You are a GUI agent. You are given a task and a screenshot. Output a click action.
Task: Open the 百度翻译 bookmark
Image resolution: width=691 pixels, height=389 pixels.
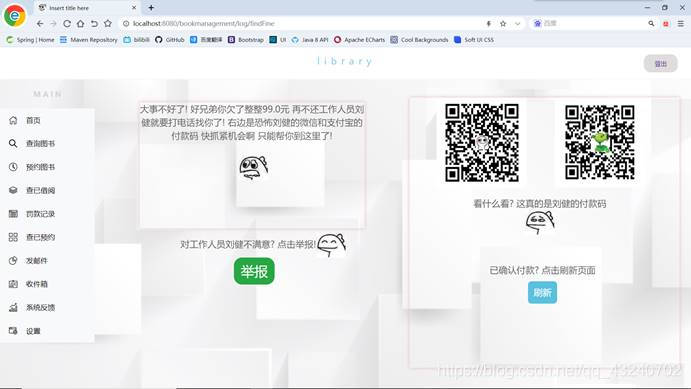[206, 40]
